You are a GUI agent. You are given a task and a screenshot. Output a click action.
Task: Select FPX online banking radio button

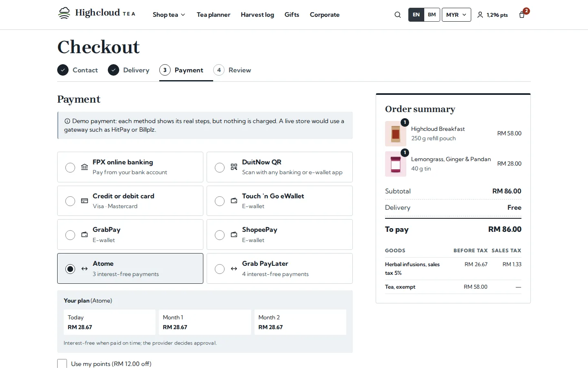point(70,168)
